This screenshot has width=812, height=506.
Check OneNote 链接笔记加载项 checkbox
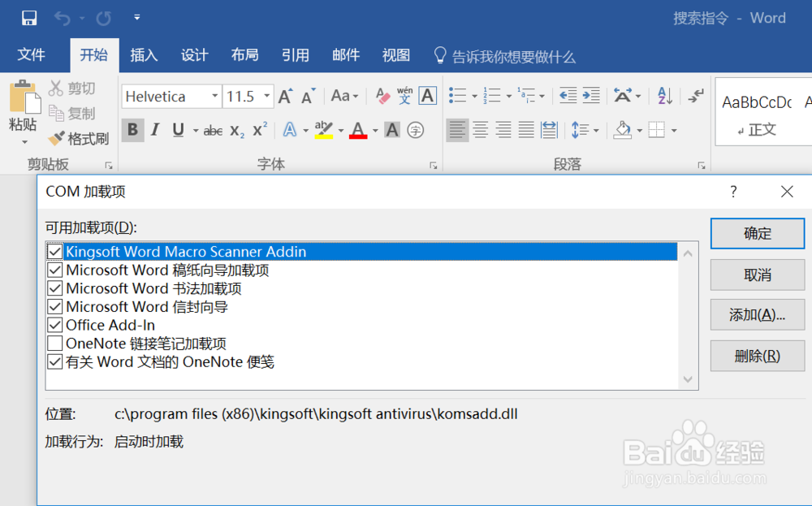55,344
